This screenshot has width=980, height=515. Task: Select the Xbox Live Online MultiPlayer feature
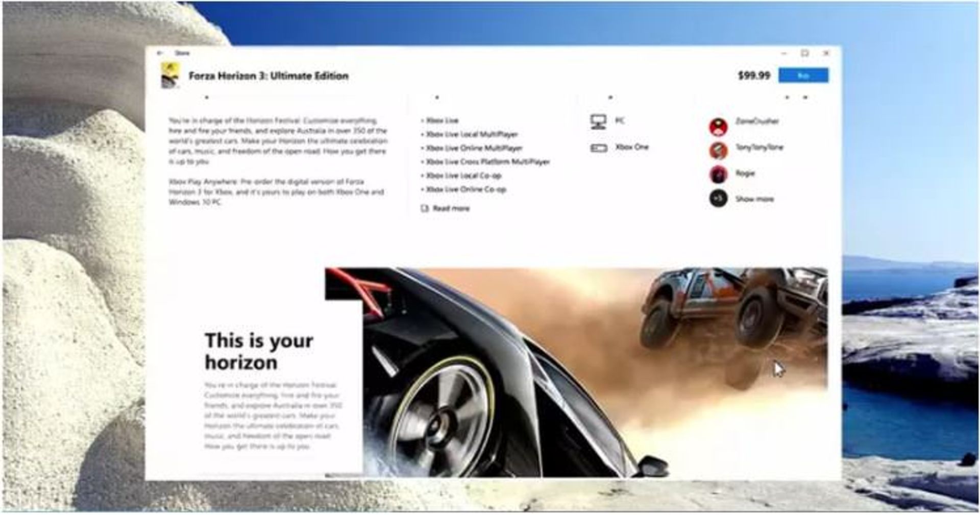474,148
